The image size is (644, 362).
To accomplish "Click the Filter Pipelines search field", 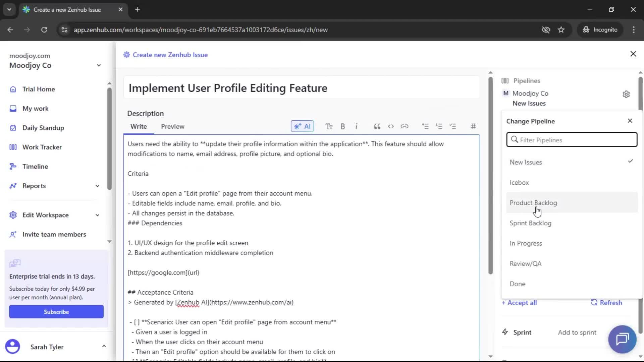I will coord(571,140).
